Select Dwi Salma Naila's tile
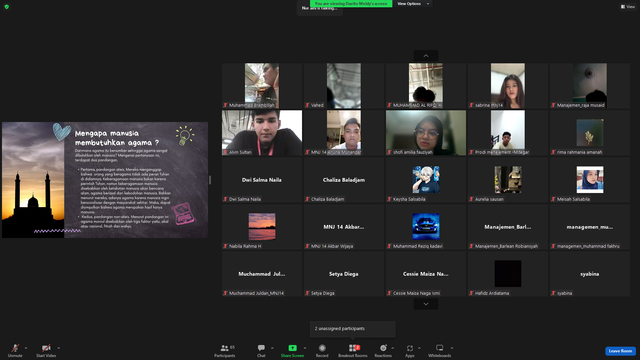Image resolution: width=640 pixels, height=360 pixels. (x=262, y=180)
